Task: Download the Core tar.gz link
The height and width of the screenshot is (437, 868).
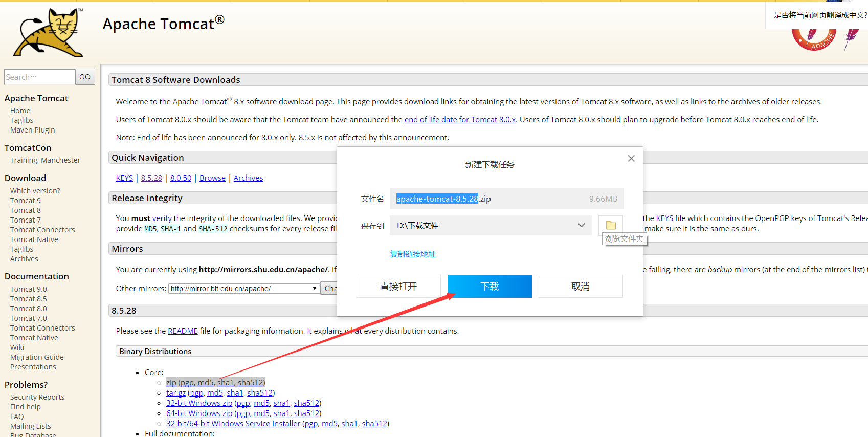Action: (175, 393)
